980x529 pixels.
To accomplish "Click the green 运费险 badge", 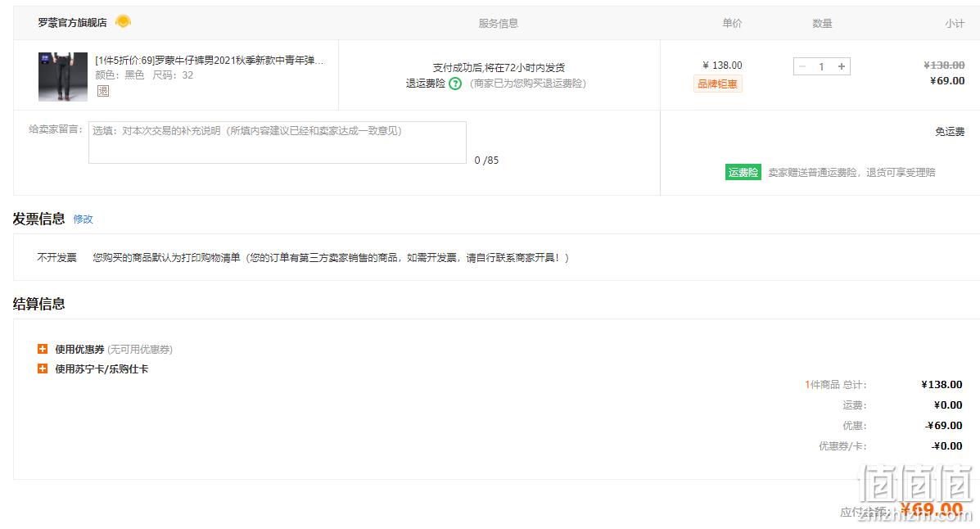I will click(x=743, y=172).
